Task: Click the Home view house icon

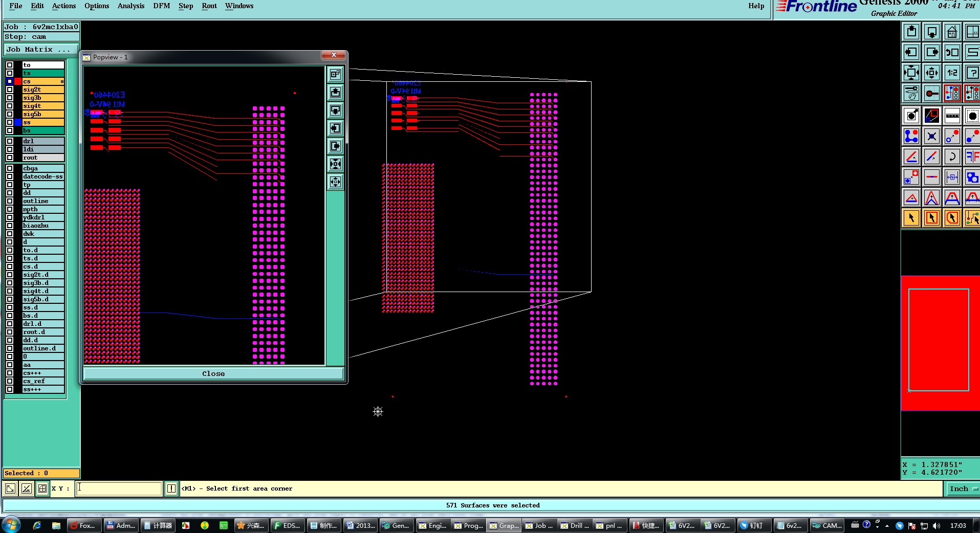Action: 952,32
